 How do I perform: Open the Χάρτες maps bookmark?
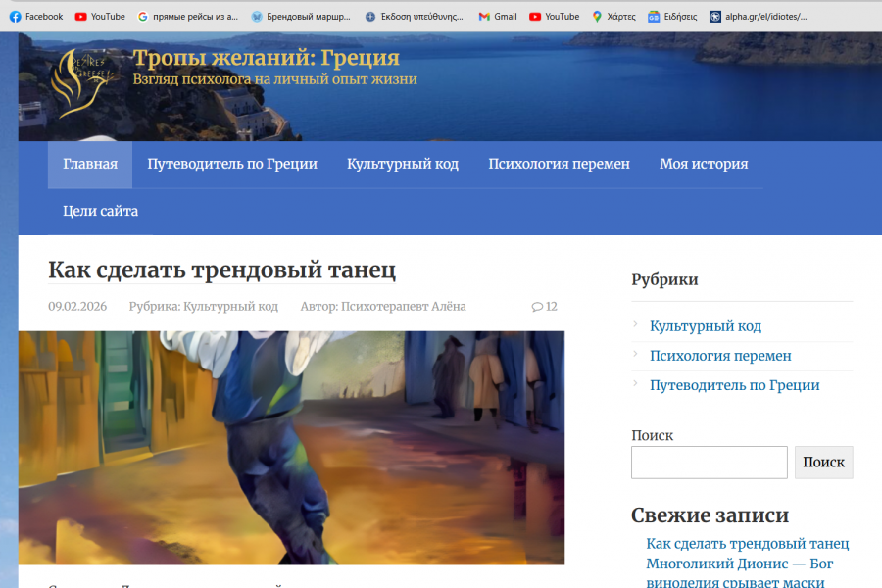click(x=613, y=17)
